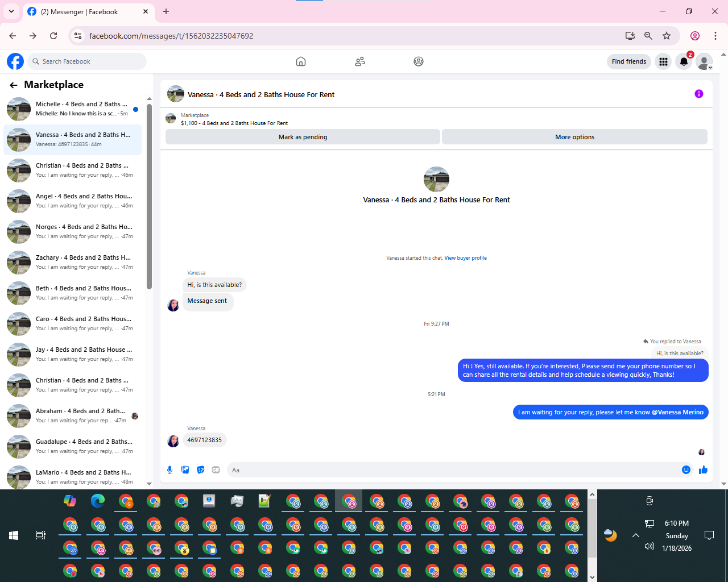Open Beth's conversation in the list
The height and width of the screenshot is (582, 728).
click(73, 293)
